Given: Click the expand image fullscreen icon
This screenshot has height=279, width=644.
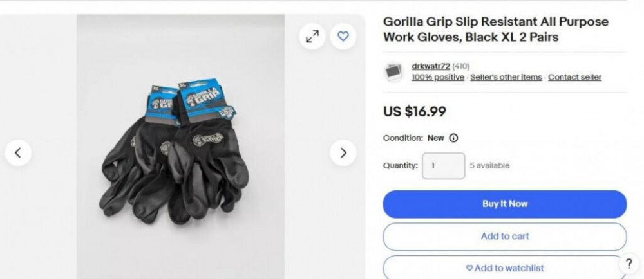Looking at the screenshot, I should coord(312,37).
